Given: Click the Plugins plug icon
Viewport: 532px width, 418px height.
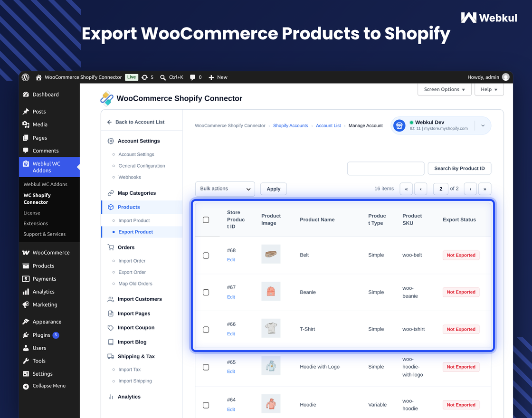Looking at the screenshot, I should click(26, 335).
